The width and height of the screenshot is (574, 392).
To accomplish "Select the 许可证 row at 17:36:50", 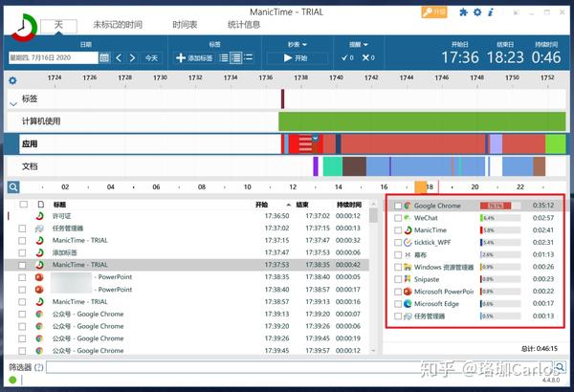I will (188, 216).
